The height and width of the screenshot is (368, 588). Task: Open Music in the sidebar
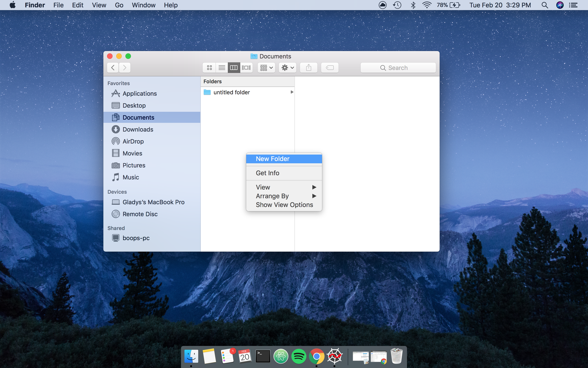coord(152,177)
